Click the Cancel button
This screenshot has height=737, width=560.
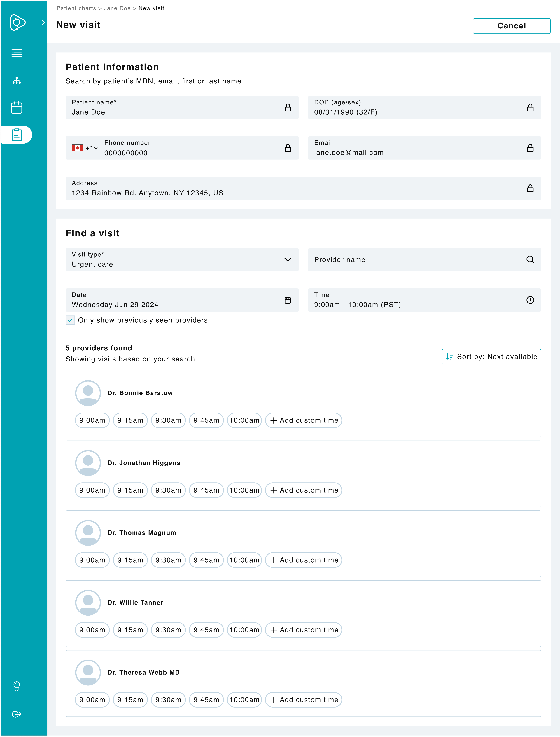511,26
